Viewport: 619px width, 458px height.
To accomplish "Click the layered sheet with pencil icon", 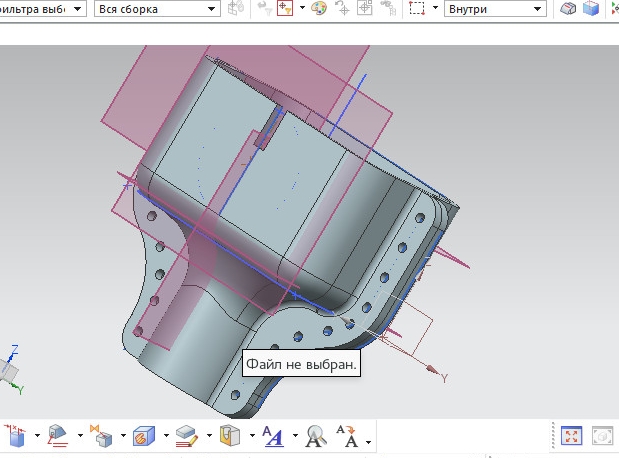I will point(188,435).
